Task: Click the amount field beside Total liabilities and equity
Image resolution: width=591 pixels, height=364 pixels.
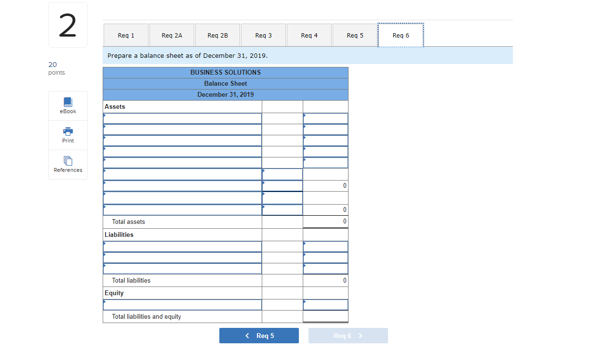Action: point(325,316)
